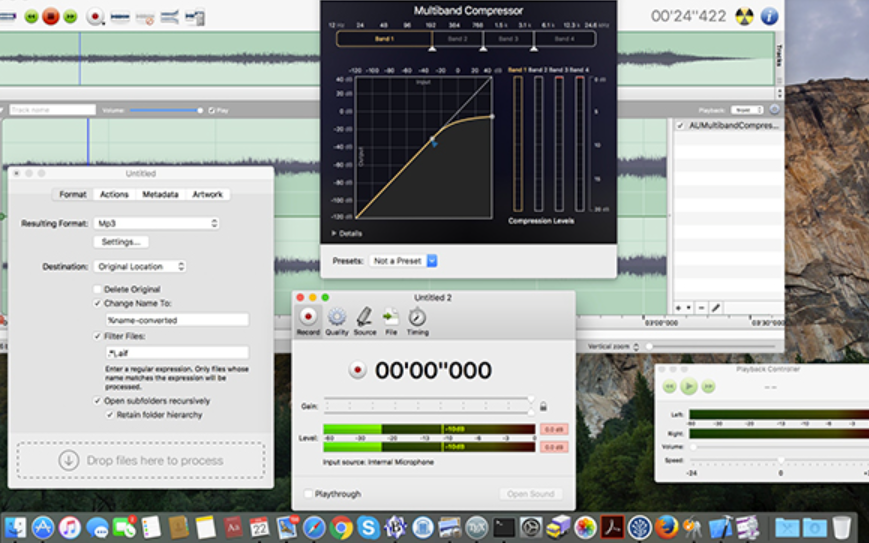
Task: Toggle the gain slider lock icon
Action: (x=543, y=406)
